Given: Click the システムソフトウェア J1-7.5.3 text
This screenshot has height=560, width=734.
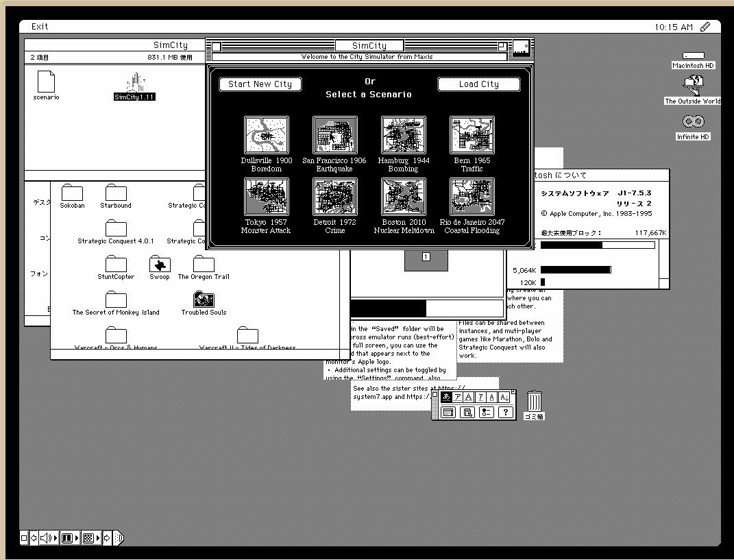Looking at the screenshot, I should click(596, 193).
